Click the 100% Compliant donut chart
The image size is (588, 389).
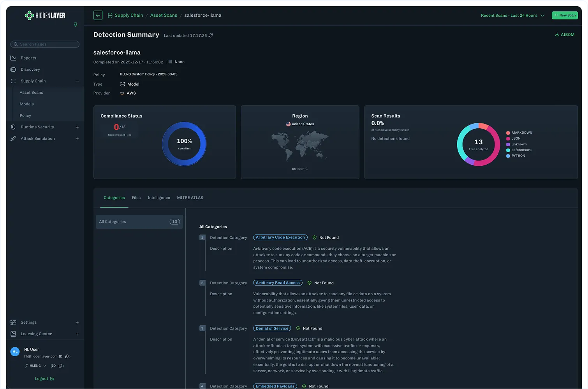(x=184, y=144)
